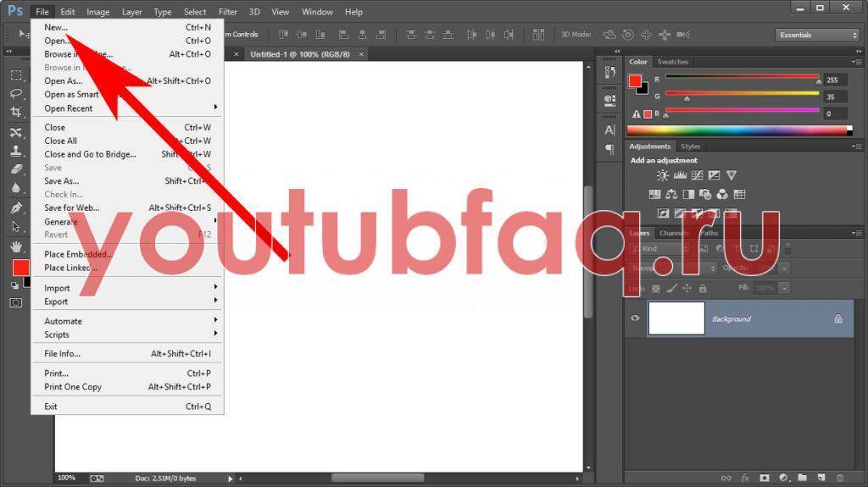Image resolution: width=868 pixels, height=487 pixels.
Task: Choose Print... from the File menu
Action: click(x=56, y=374)
